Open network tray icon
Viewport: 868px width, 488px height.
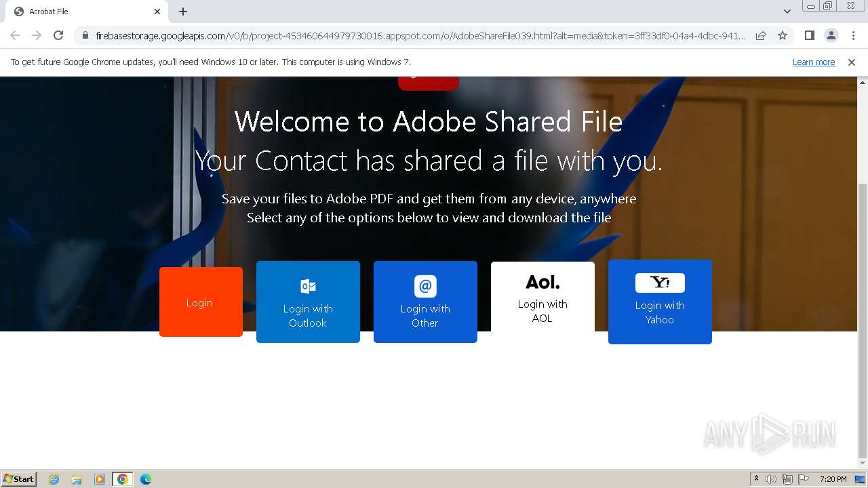point(787,479)
